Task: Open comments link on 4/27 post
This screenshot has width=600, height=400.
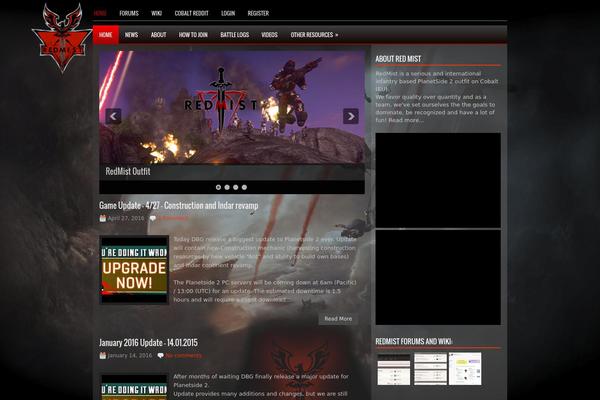Action: tap(173, 218)
